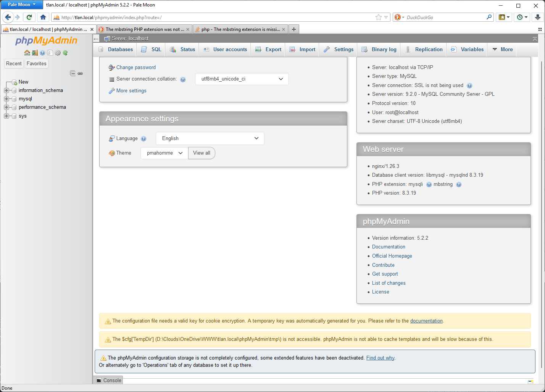The height and width of the screenshot is (392, 545).
Task: Open the Import tab
Action: (x=302, y=50)
